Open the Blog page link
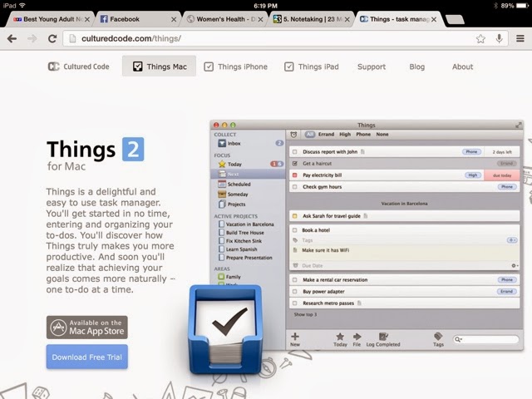Viewport: 532px width, 399px height. (417, 66)
